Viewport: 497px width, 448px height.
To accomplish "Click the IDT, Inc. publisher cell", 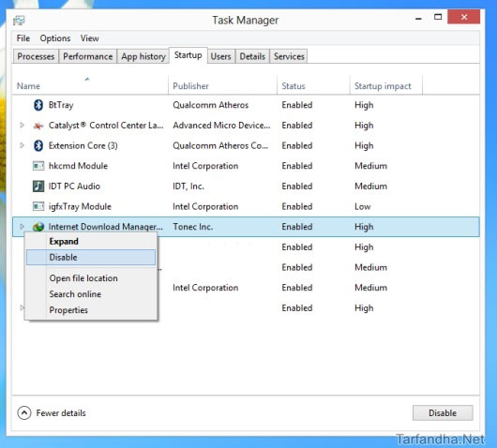I will 188,186.
